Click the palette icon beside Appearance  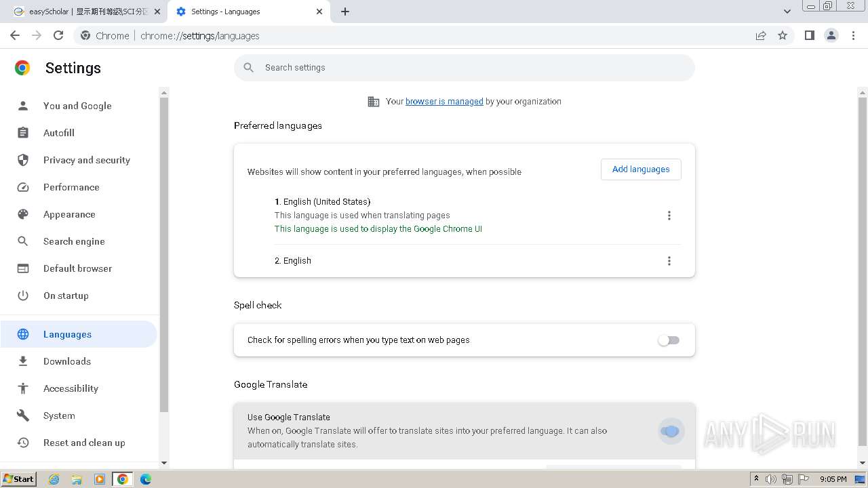tap(23, 214)
